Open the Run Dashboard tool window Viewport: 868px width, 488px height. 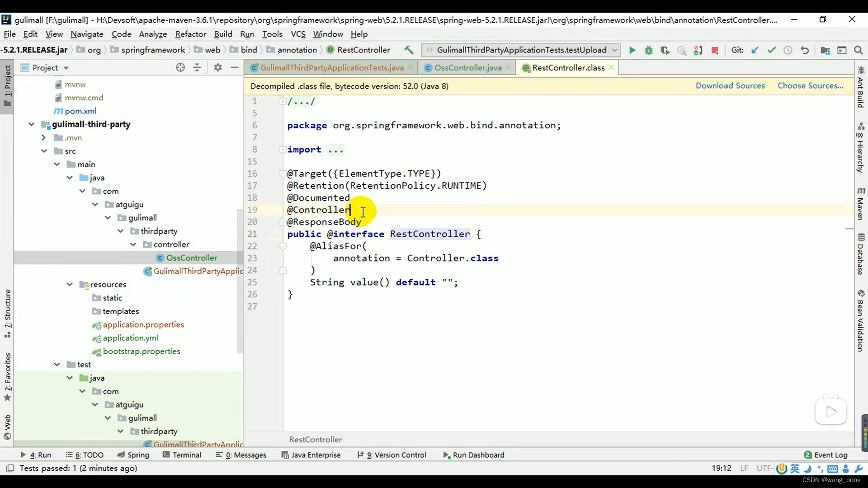click(473, 455)
